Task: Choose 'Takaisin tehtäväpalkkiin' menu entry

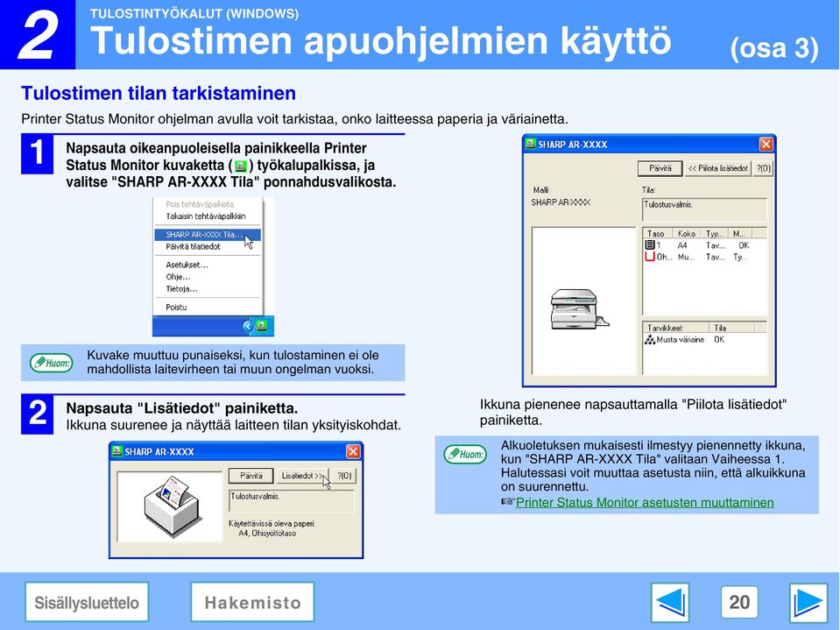Action: [206, 216]
